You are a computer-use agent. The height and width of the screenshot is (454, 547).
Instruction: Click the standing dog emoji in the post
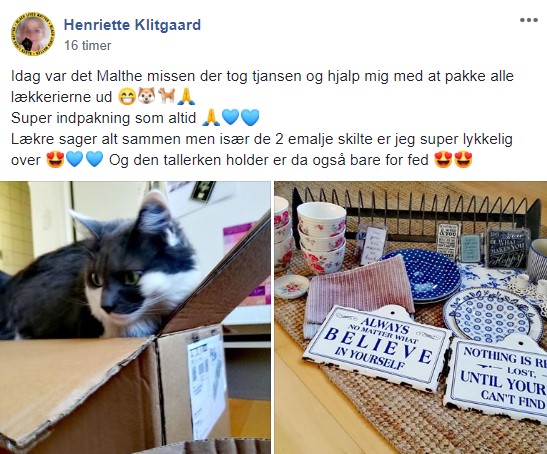click(166, 97)
